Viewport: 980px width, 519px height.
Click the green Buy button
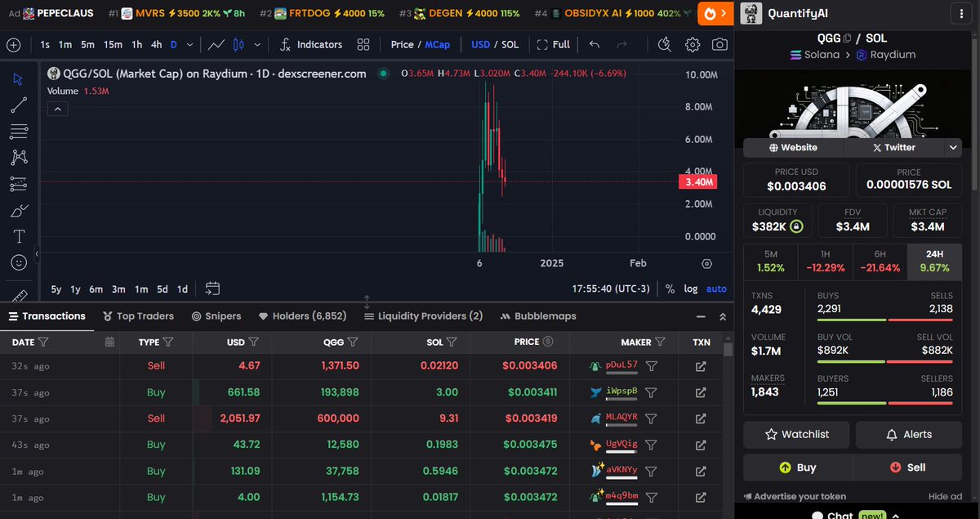coord(798,468)
